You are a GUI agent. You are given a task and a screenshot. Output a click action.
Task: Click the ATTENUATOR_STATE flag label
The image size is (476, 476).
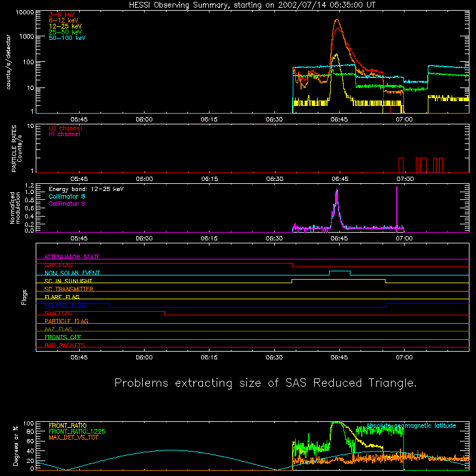[72, 257]
